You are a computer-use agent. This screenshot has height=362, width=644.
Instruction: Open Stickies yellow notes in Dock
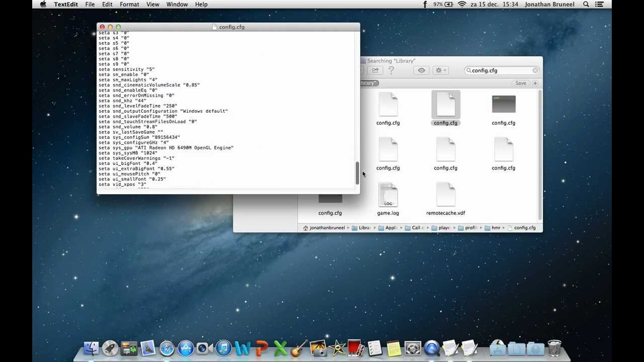393,348
